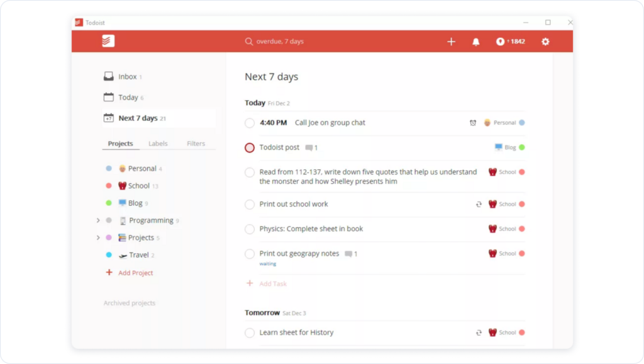Open karma score 1842
Image resolution: width=644 pixels, height=364 pixels.
(511, 42)
